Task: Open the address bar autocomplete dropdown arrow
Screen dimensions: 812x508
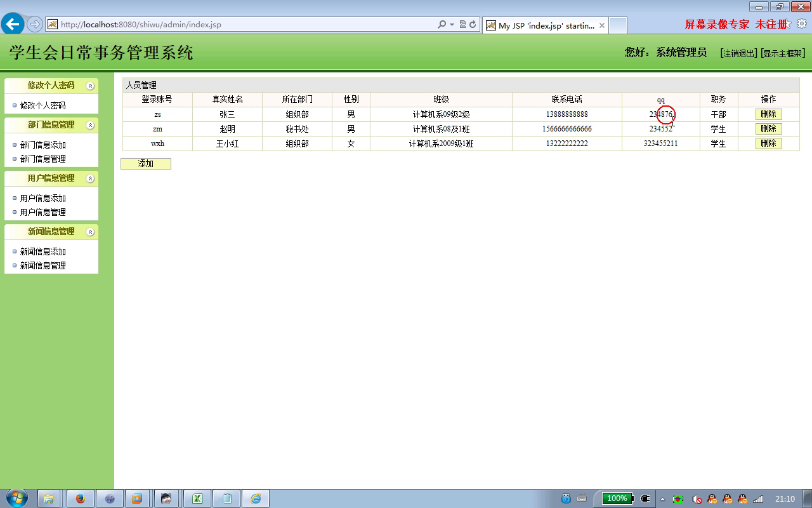Action: (x=452, y=25)
